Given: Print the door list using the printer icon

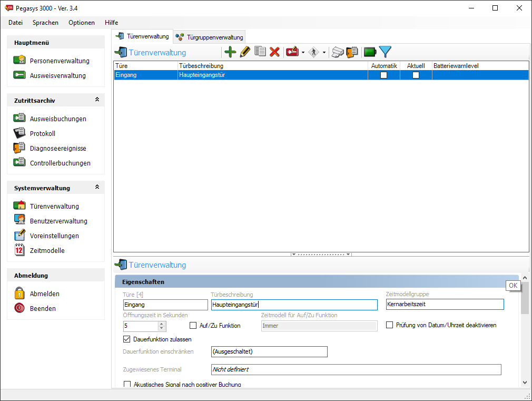Looking at the screenshot, I should (x=337, y=52).
